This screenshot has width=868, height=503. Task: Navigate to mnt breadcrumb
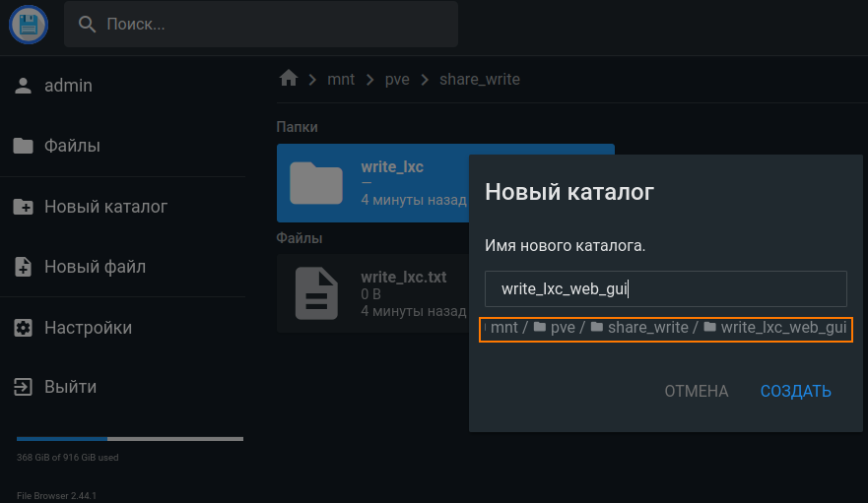point(341,79)
